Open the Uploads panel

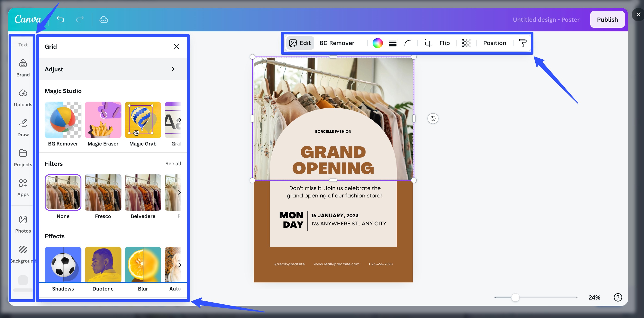23,98
